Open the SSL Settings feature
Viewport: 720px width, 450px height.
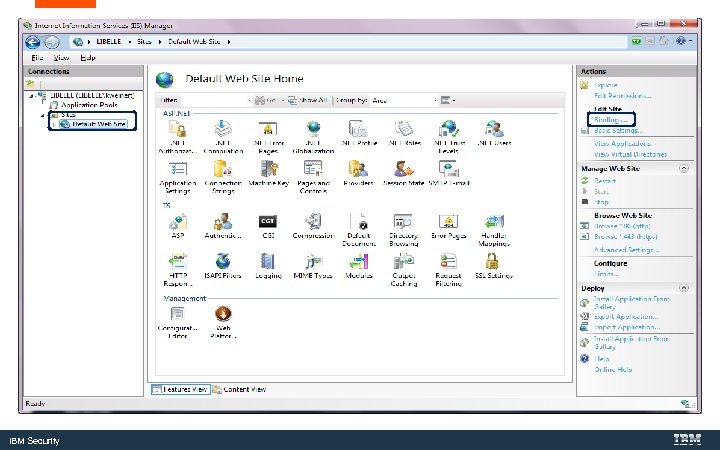coord(493,266)
